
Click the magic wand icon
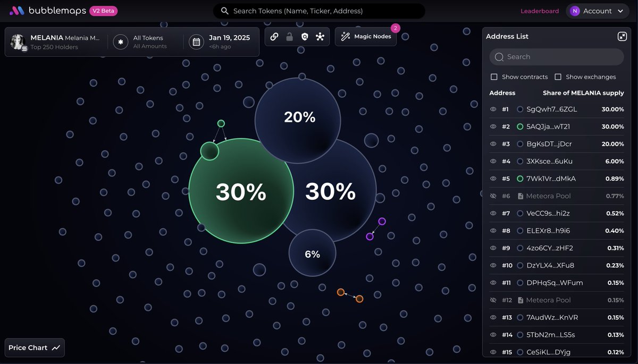click(x=346, y=37)
